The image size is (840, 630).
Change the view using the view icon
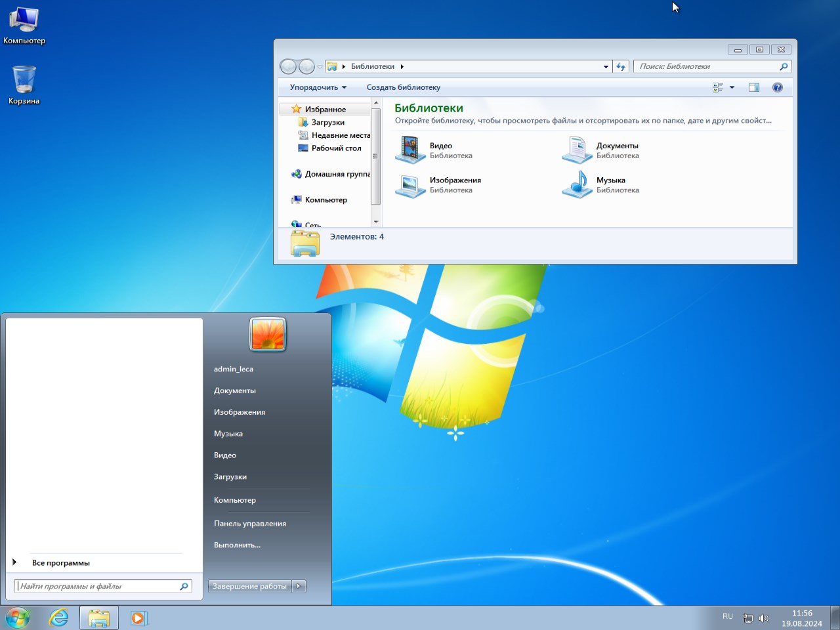point(718,87)
